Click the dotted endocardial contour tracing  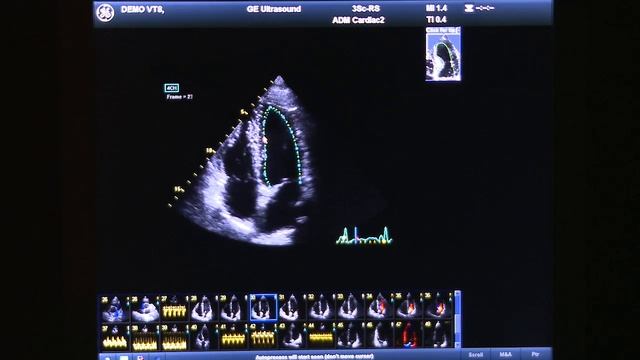(x=282, y=146)
